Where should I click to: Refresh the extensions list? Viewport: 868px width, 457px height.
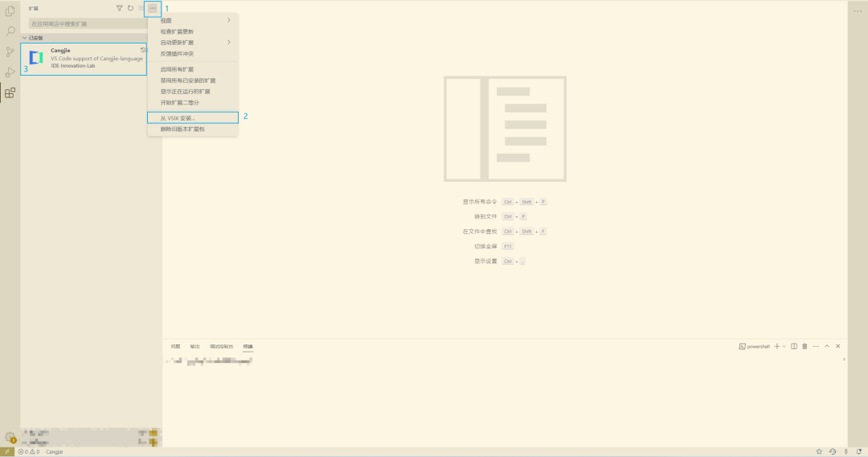pyautogui.click(x=130, y=8)
